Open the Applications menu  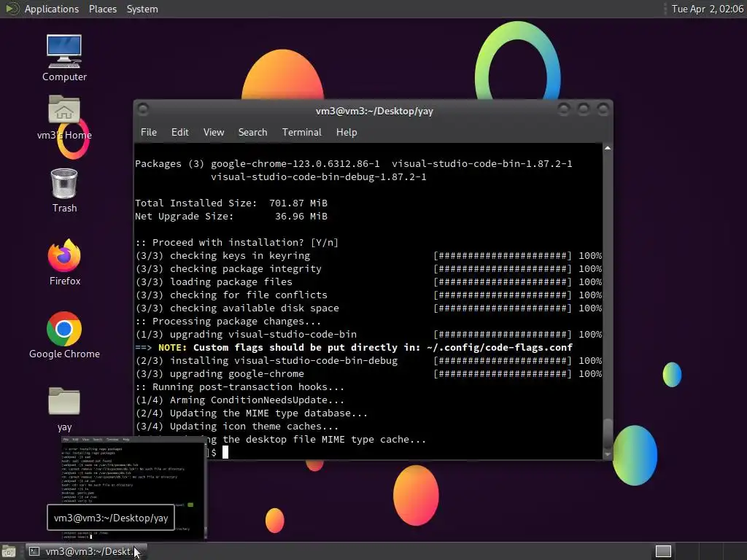point(52,9)
